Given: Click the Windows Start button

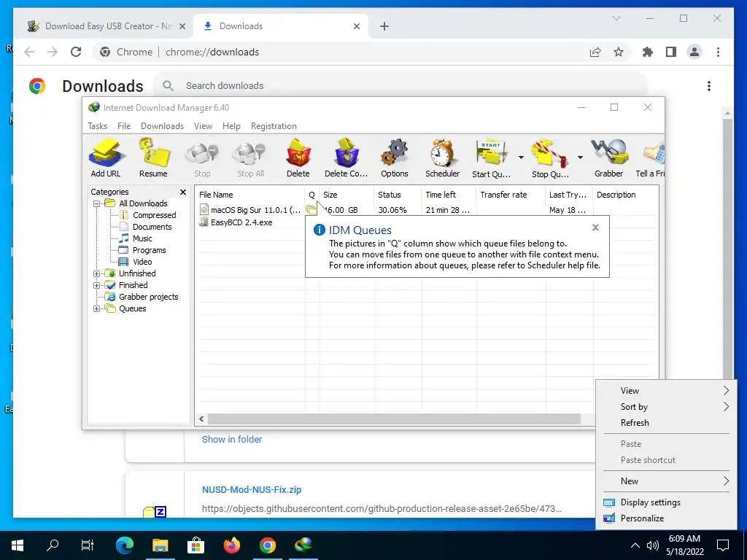Looking at the screenshot, I should [18, 545].
